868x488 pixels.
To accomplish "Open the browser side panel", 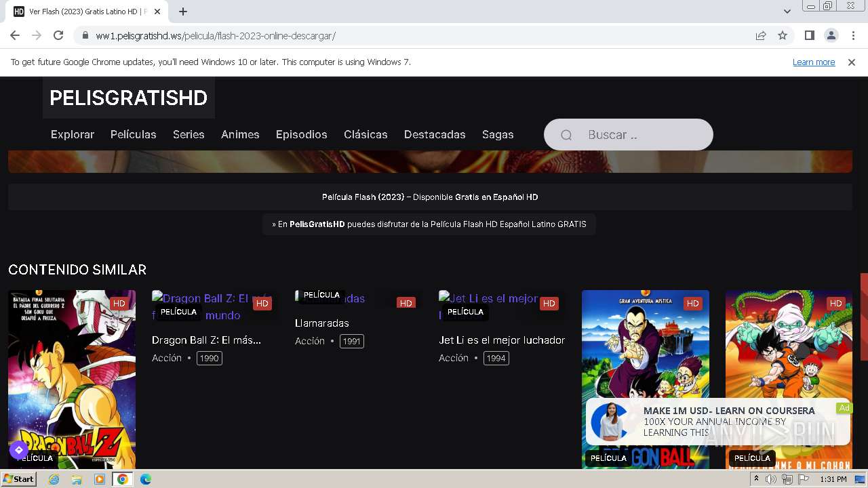I will point(809,35).
